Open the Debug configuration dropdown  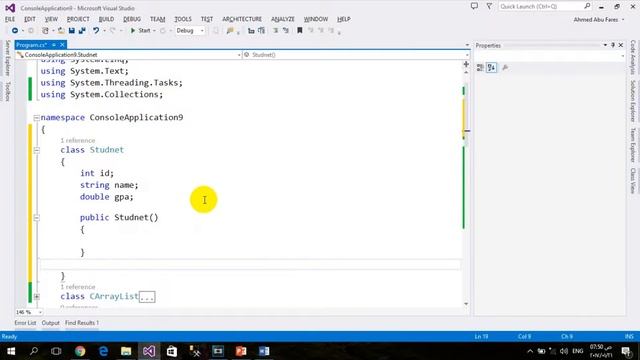tap(190, 31)
